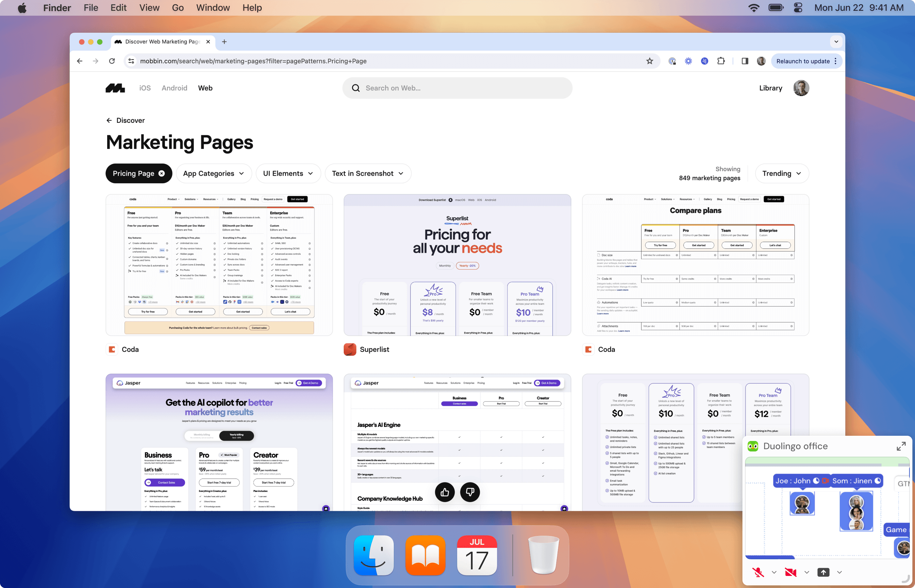Remove the Pricing Page filter with its X
This screenshot has width=915, height=588.
[161, 173]
